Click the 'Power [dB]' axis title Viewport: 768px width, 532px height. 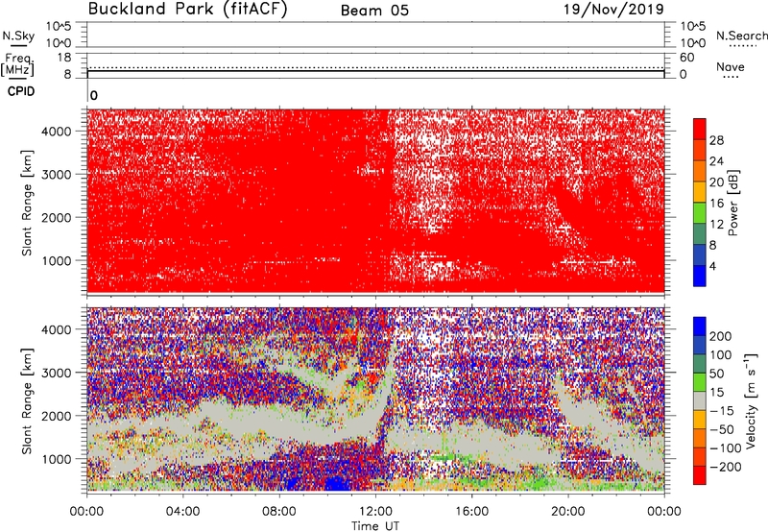coord(733,203)
